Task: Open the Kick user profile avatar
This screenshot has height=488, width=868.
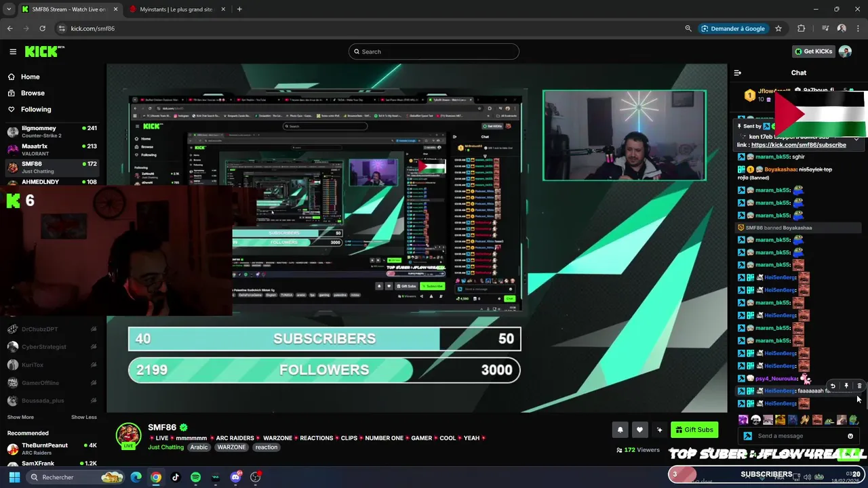Action: click(x=845, y=52)
